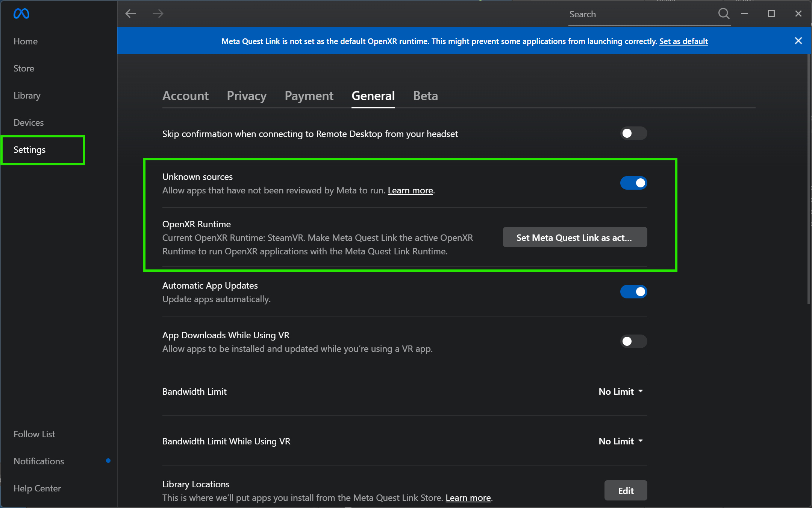The width and height of the screenshot is (812, 508).
Task: Click the Set as default link
Action: (683, 41)
